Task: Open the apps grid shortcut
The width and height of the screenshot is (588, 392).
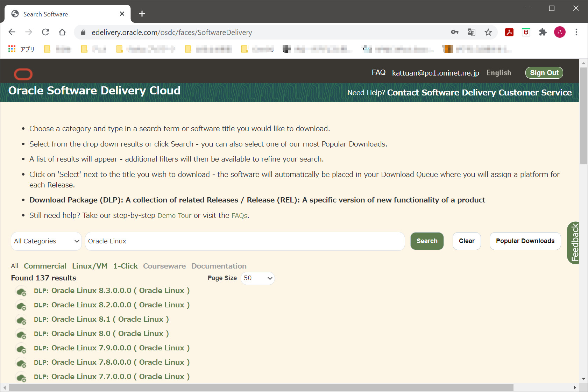Action: pos(12,49)
